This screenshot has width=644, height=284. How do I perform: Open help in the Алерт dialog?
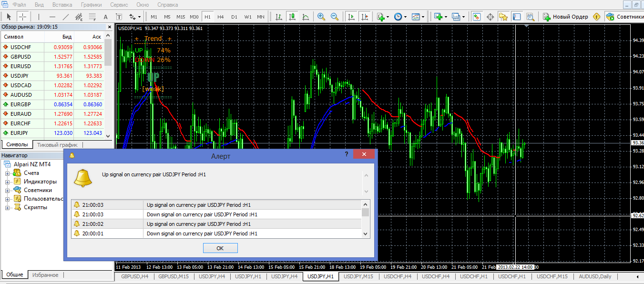click(x=347, y=154)
